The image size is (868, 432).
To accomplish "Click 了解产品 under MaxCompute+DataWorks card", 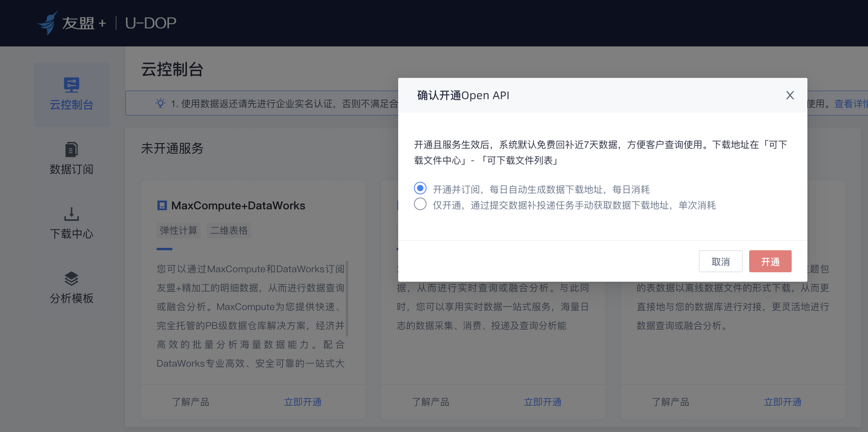I will (191, 402).
